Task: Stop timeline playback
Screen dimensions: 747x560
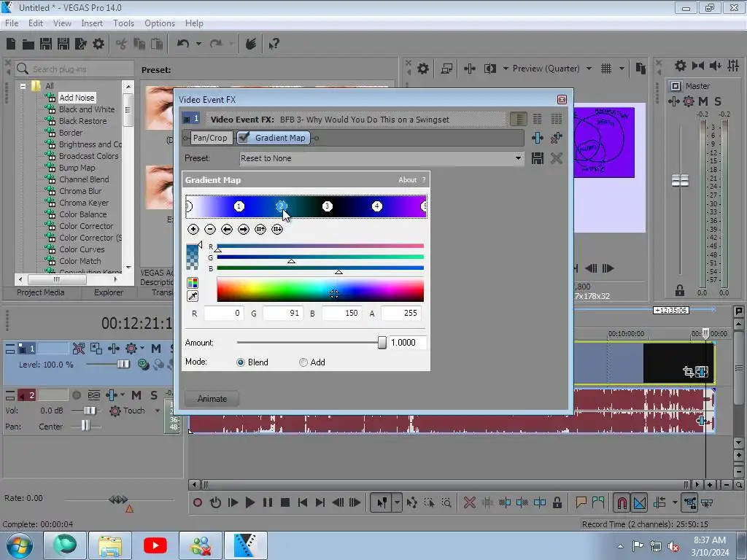Action: click(x=285, y=502)
